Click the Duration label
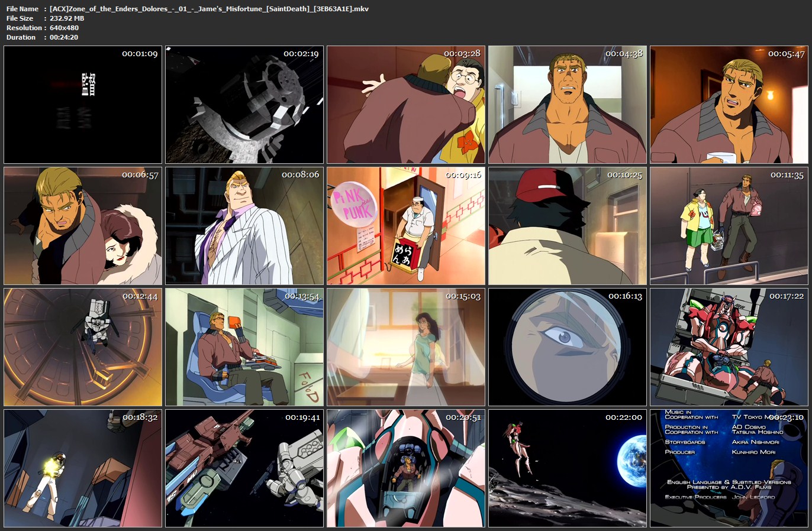The width and height of the screenshot is (812, 531). pyautogui.click(x=21, y=37)
